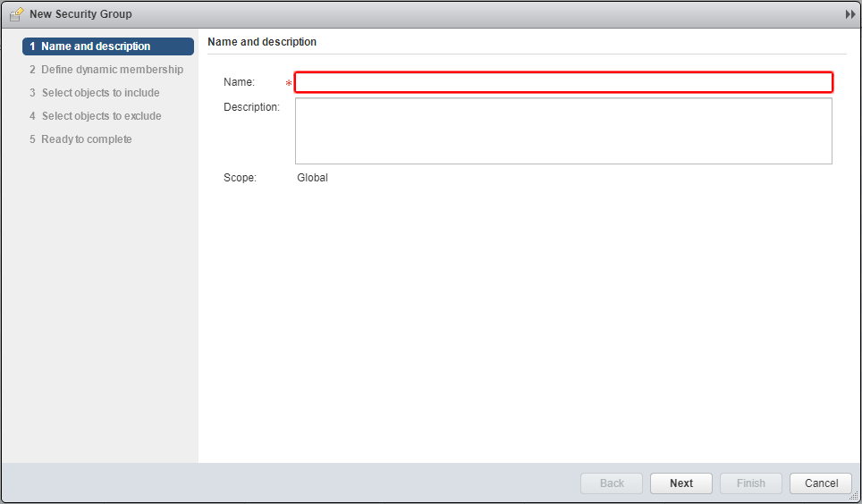Click the Description field label
The image size is (862, 504).
coord(251,107)
